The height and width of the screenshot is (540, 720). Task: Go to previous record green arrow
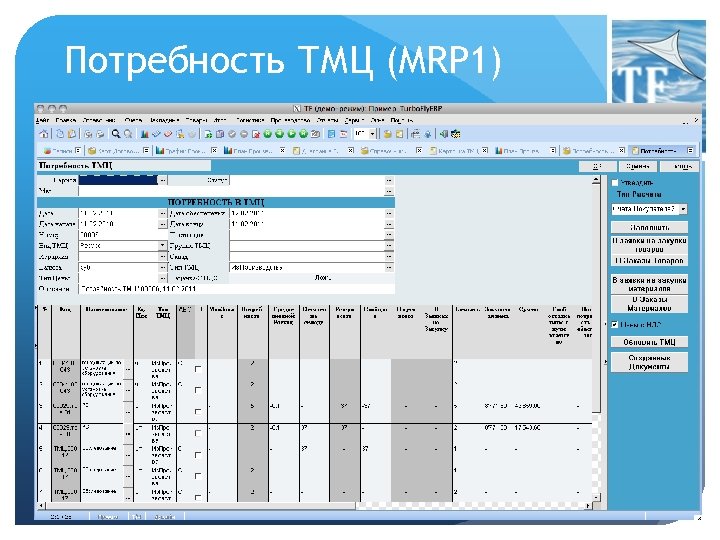(280, 134)
